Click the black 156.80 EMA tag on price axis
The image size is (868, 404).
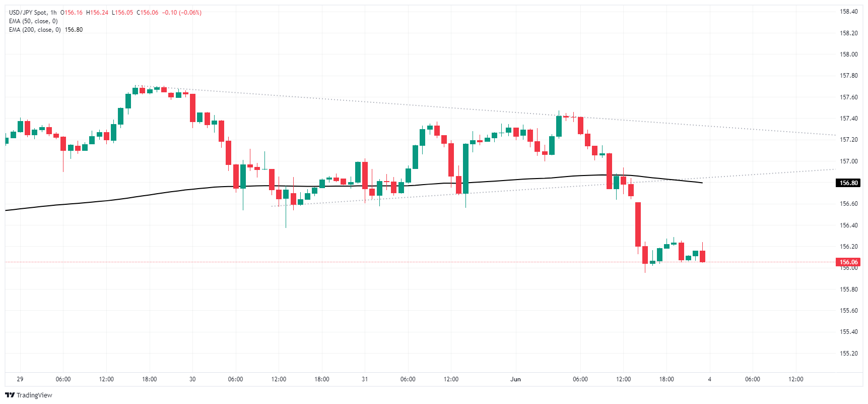[848, 183]
